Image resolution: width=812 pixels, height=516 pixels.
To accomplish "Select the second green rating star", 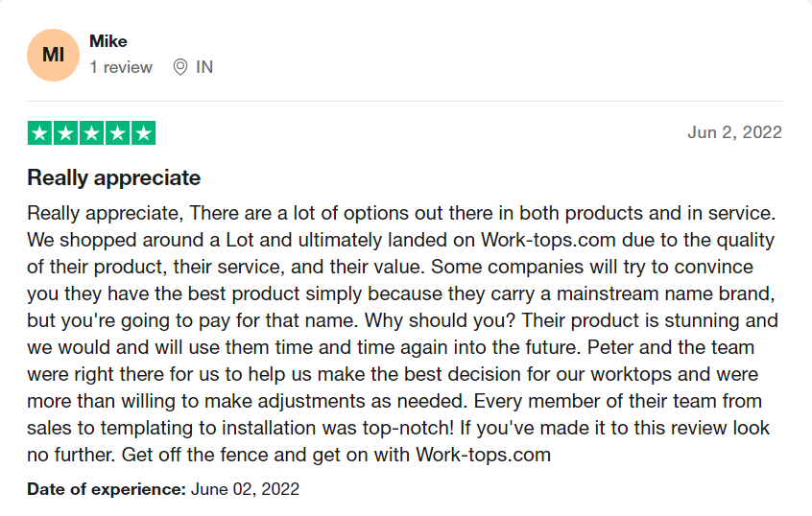I will (65, 133).
